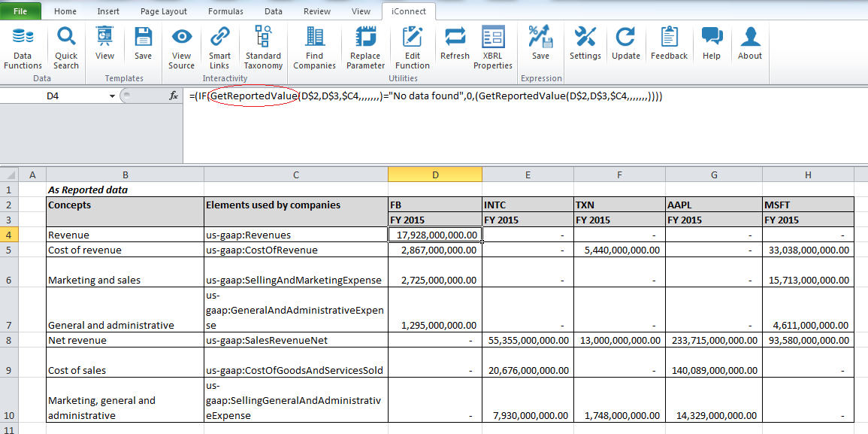Select the MSFT ticker cell

pos(808,205)
